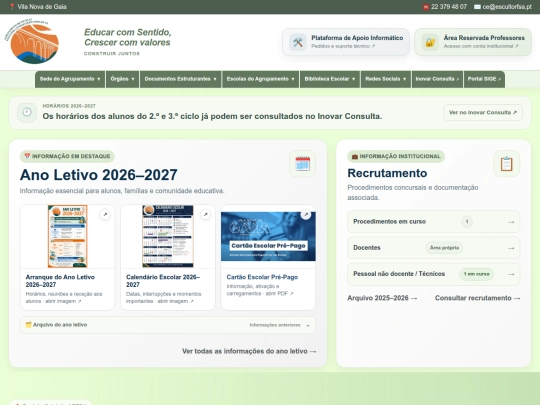Click the open arrow icon on Arranque do Ano Letivo card

point(105,214)
